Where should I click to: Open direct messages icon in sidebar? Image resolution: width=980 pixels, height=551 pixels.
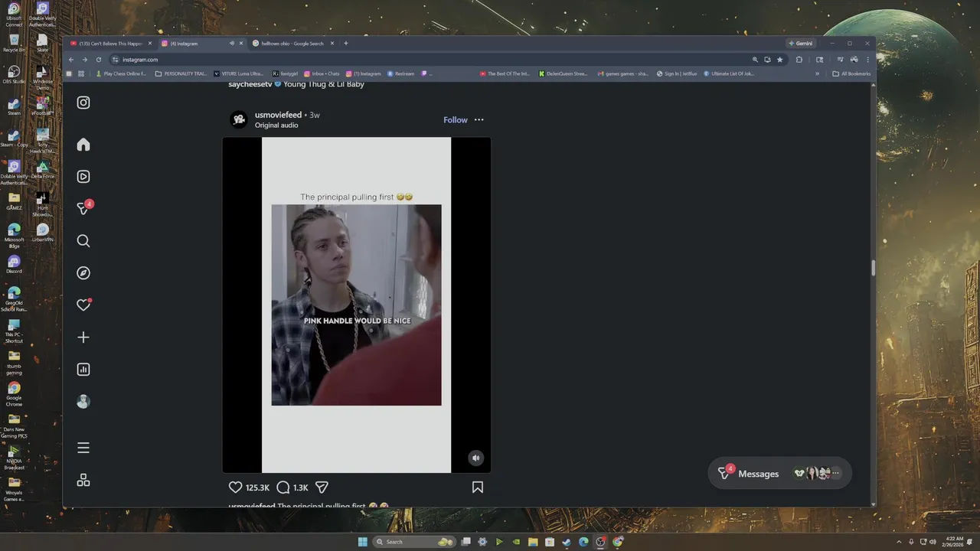[84, 208]
